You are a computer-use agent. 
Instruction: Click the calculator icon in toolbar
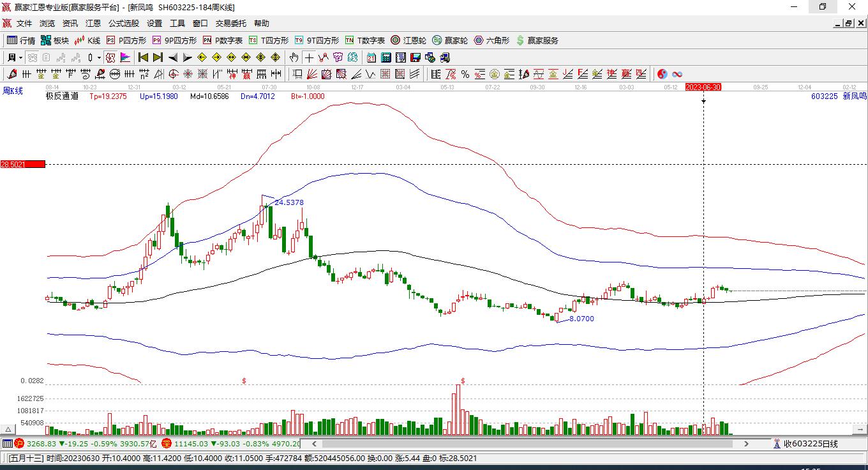385,57
